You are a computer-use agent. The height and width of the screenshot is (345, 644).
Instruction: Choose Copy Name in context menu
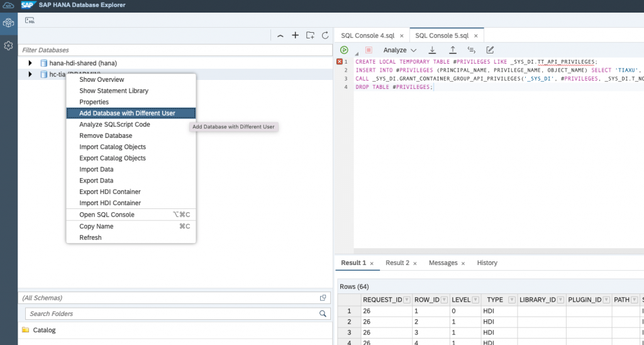tap(131, 226)
